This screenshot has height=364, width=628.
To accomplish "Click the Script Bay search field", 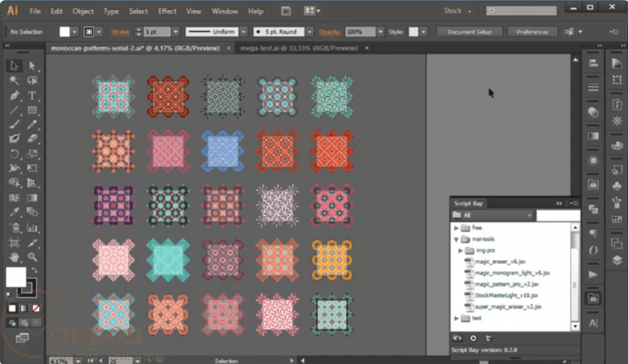I will 558,215.
